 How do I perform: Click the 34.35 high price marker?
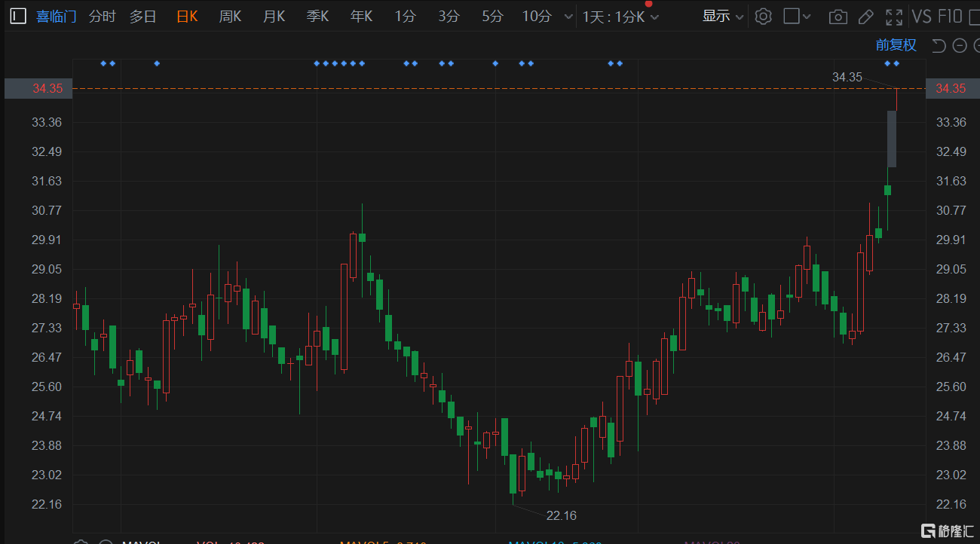pos(847,77)
